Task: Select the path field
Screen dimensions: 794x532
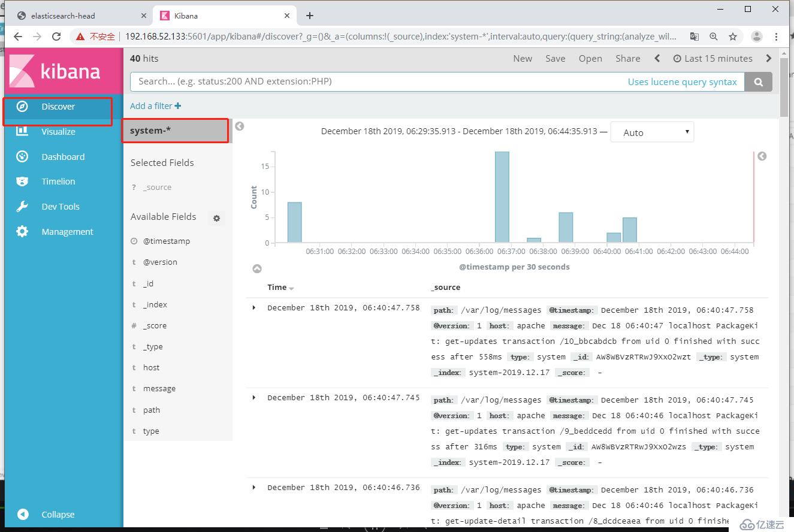Action: 151,410
